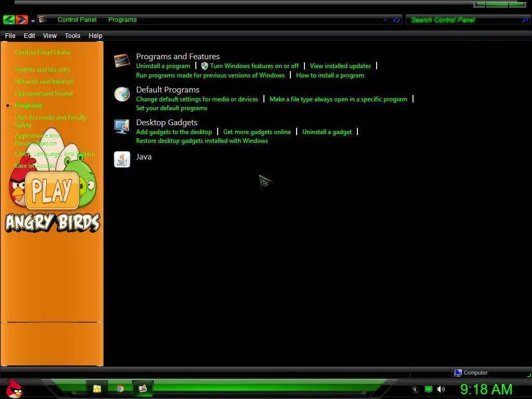Open System and Security category
This screenshot has width=532, height=399.
point(43,70)
